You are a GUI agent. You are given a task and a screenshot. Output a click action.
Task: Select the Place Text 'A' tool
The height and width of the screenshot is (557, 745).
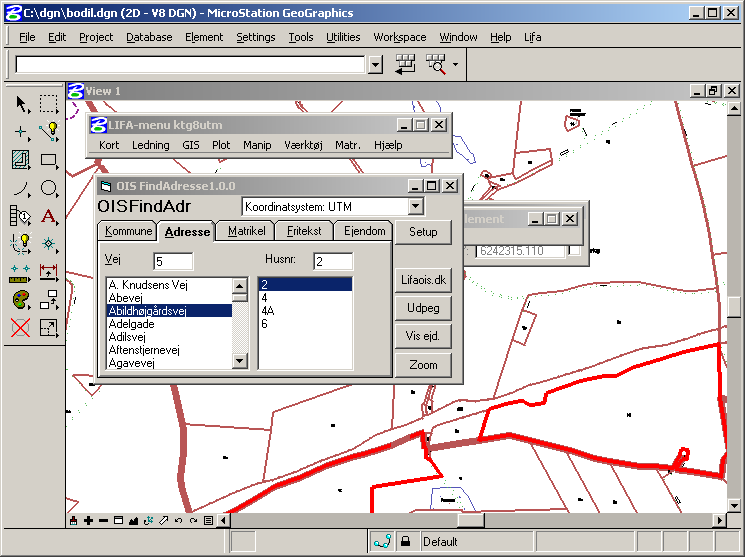point(48,216)
